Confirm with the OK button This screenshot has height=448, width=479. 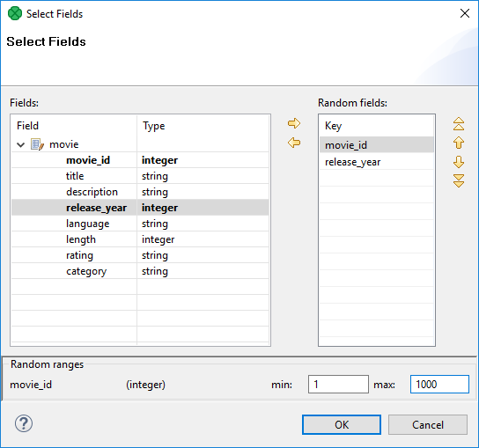[342, 424]
